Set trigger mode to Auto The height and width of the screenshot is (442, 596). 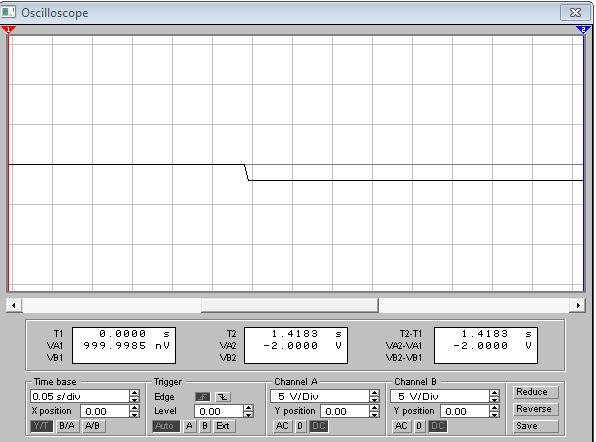tap(166, 426)
